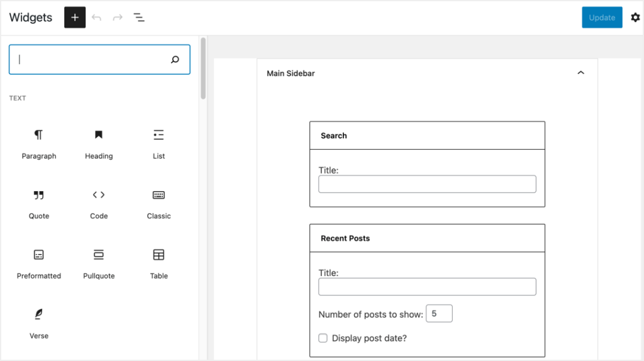
Task: Open the list view outline
Action: (x=139, y=18)
